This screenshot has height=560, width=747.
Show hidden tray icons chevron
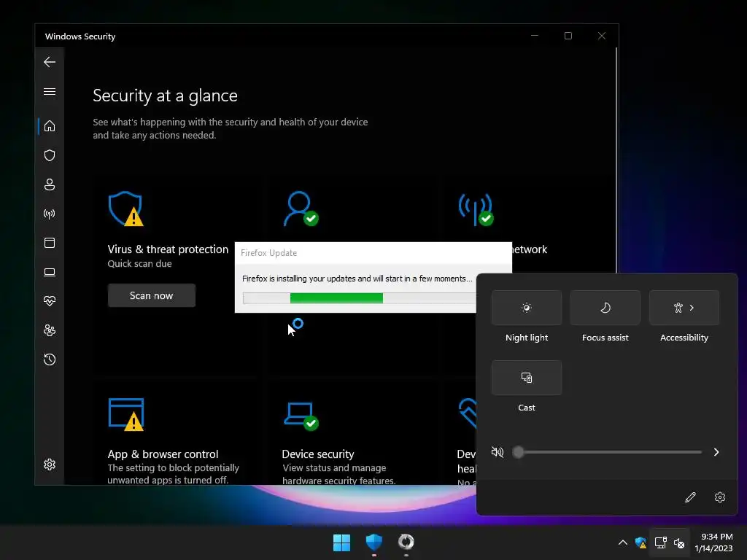[623, 542]
